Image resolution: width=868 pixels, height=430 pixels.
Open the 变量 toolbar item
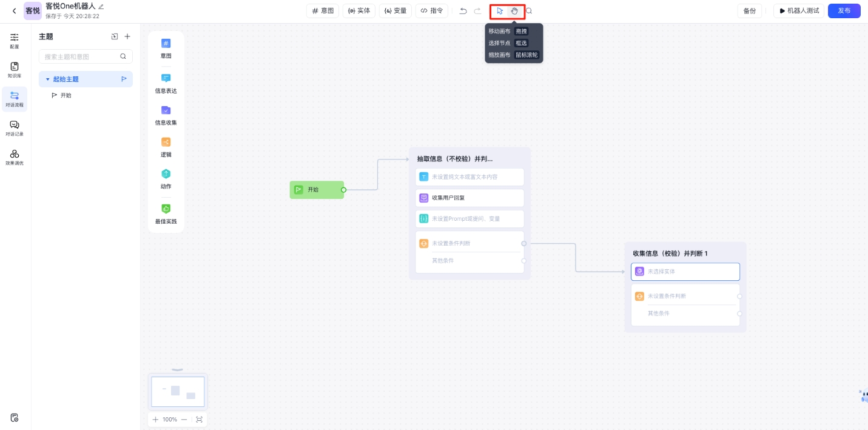(395, 11)
